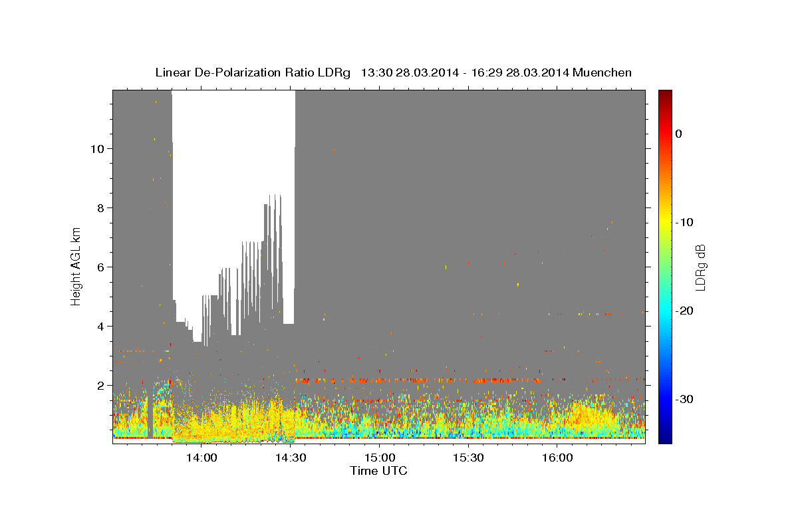Click the '14:30' time tick label
Screen dimensions: 798x532
pos(290,458)
